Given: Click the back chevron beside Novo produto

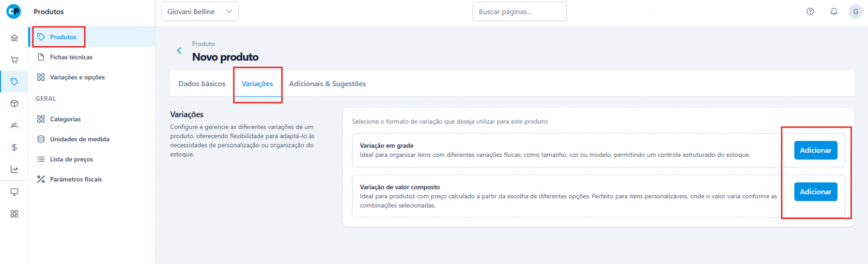Looking at the screenshot, I should (x=179, y=51).
